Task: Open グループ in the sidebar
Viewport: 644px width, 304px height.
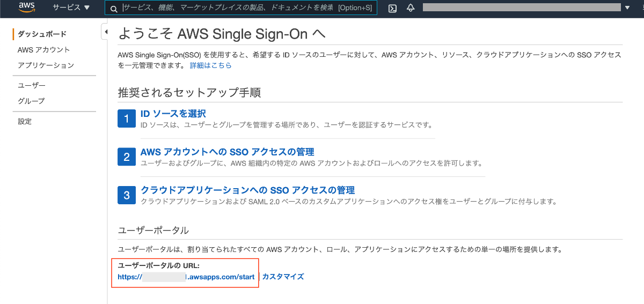Action: (31, 101)
